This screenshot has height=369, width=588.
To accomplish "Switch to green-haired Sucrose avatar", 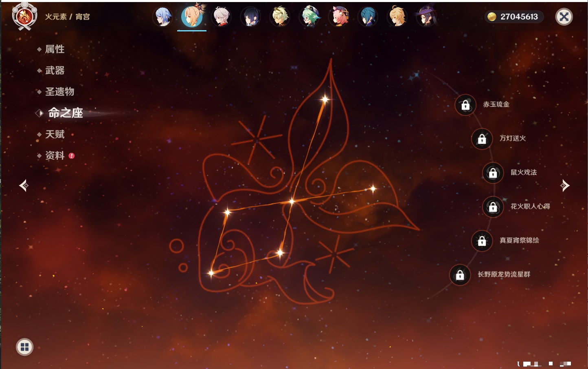I will [309, 17].
